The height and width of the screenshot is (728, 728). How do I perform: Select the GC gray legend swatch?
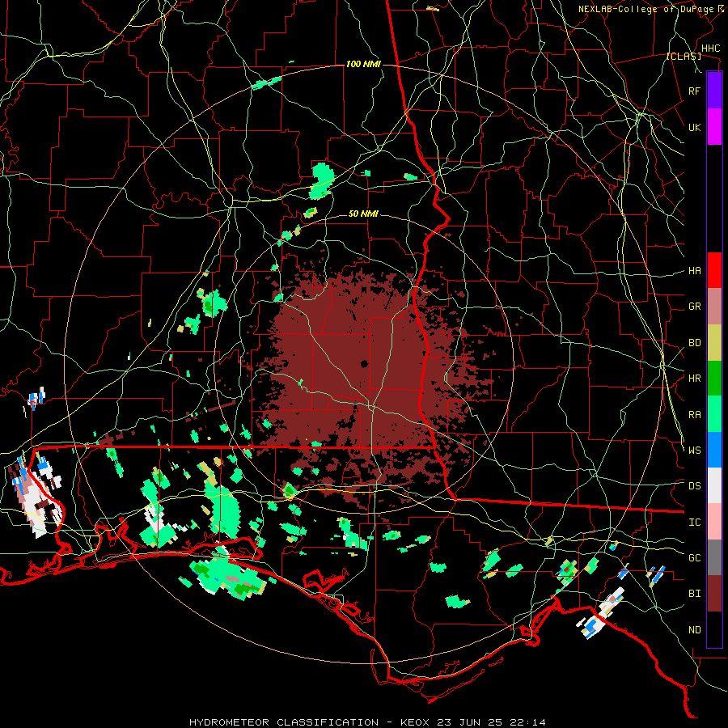pyautogui.click(x=714, y=557)
